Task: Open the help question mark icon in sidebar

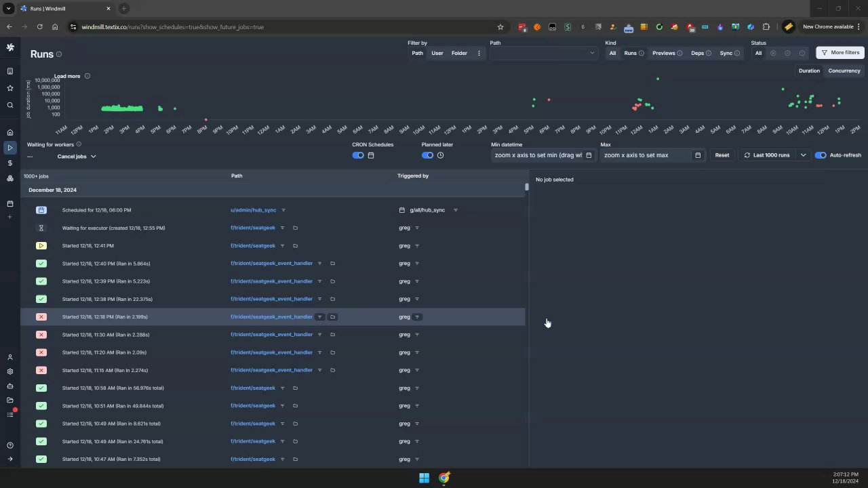Action: [10, 445]
